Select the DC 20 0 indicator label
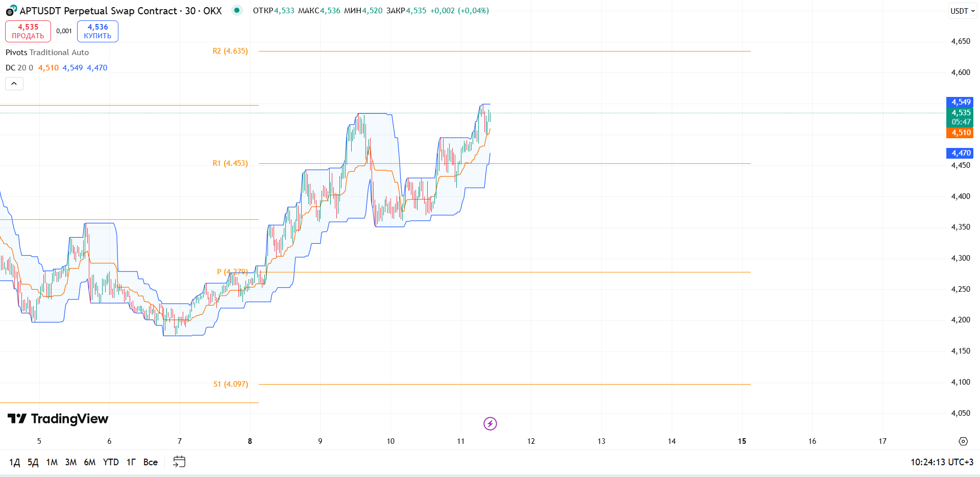This screenshot has width=980, height=477. pos(19,68)
